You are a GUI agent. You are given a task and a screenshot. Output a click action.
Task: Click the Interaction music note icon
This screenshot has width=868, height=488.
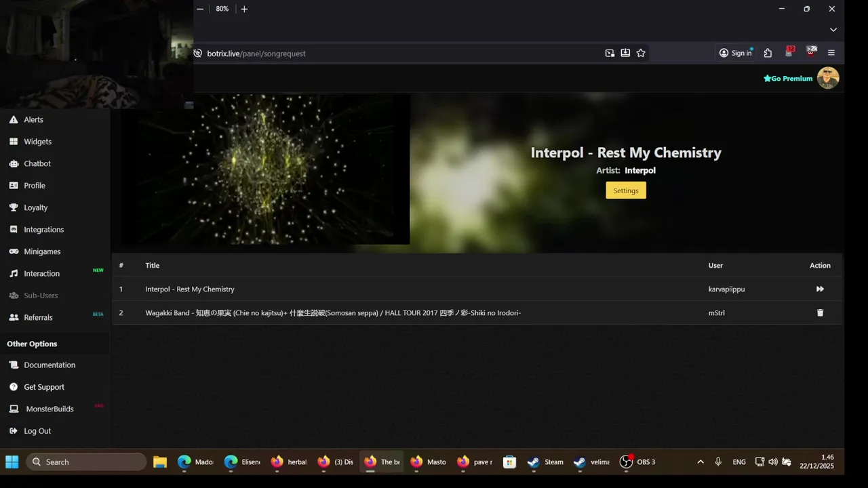pos(14,274)
